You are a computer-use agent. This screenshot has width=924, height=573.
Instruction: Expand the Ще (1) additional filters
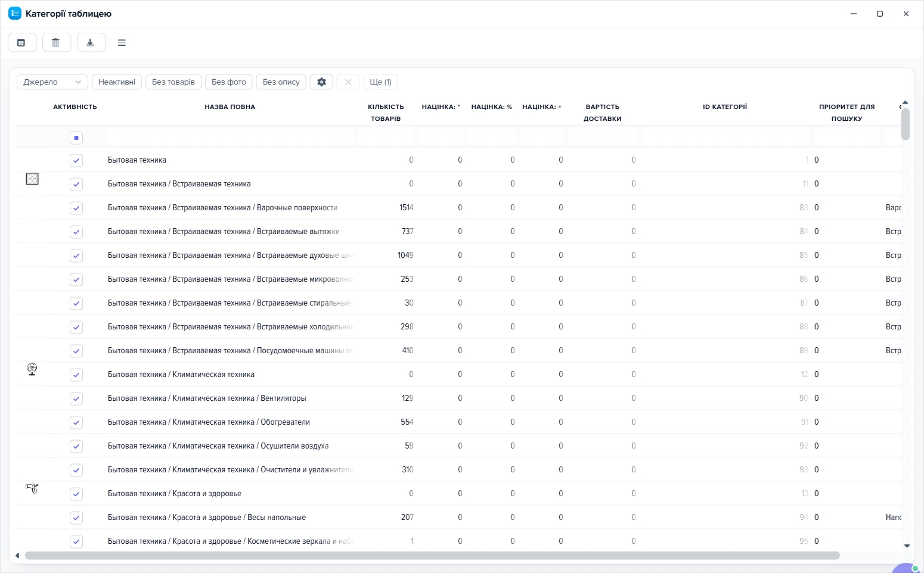(x=380, y=82)
